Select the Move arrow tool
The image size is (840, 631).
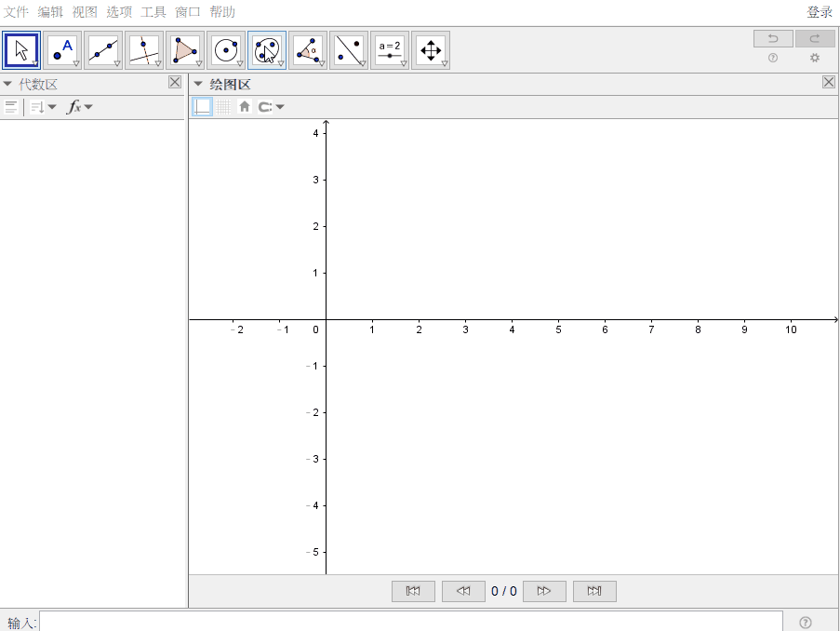21,50
